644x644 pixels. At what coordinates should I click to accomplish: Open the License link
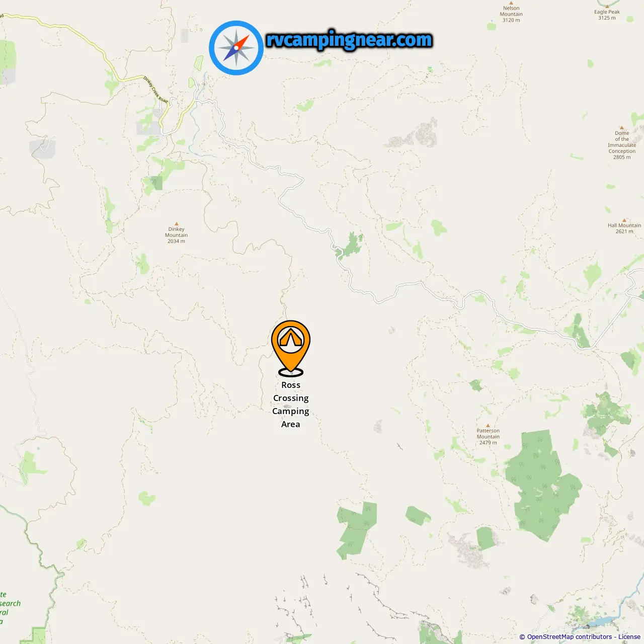(629, 637)
